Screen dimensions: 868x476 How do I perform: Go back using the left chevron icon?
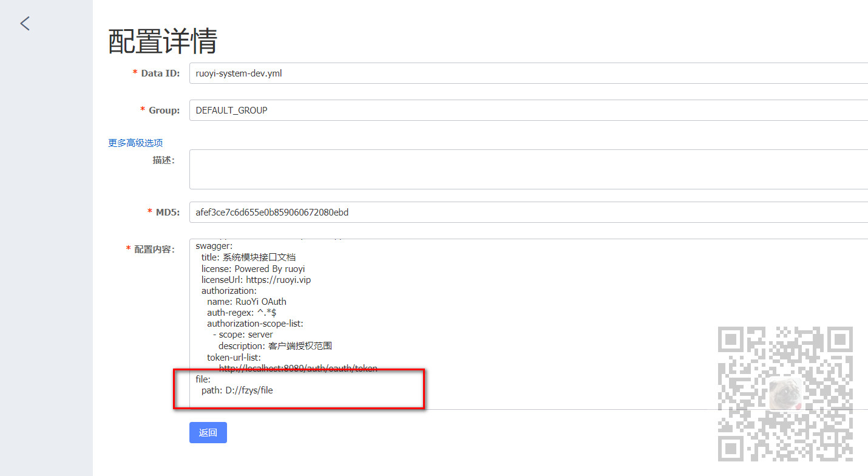point(25,24)
